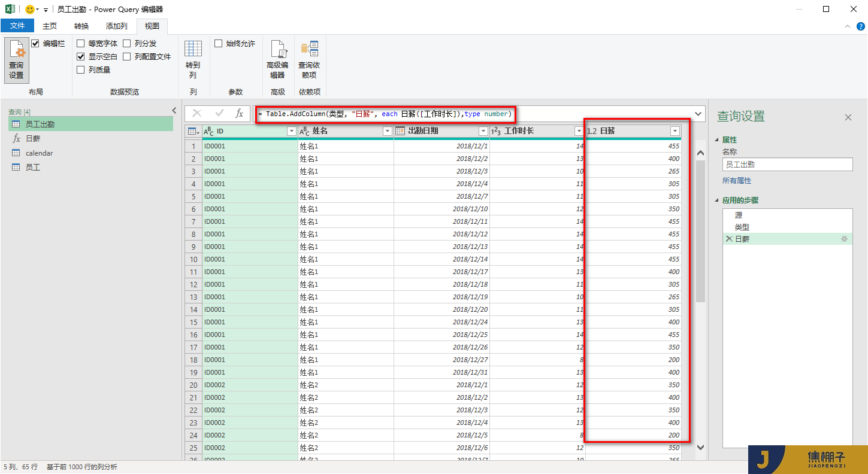Open the 姓名 column filter dropdown
The width and height of the screenshot is (868, 474).
point(388,131)
